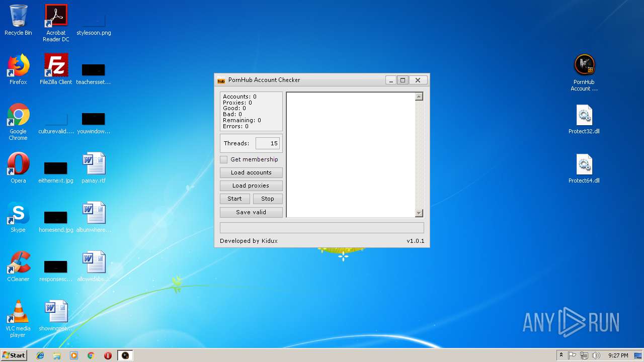This screenshot has height=362, width=644.
Task: Click the results list text area
Action: (x=351, y=155)
